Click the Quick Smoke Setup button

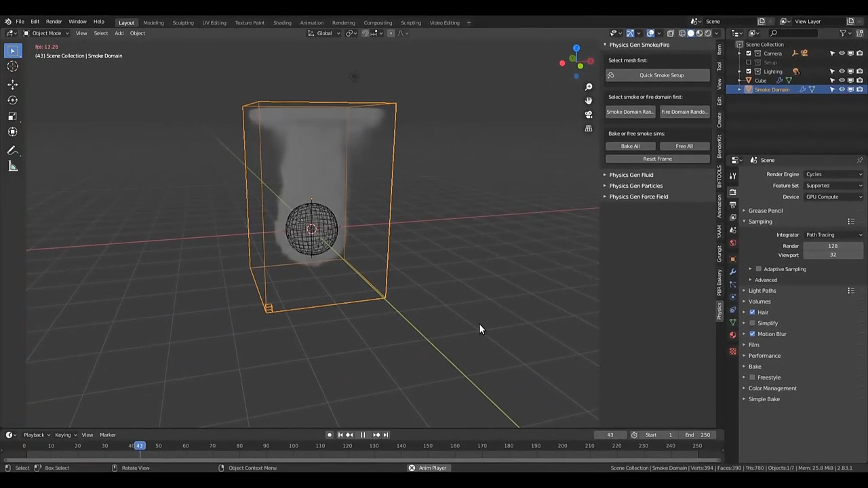(657, 75)
